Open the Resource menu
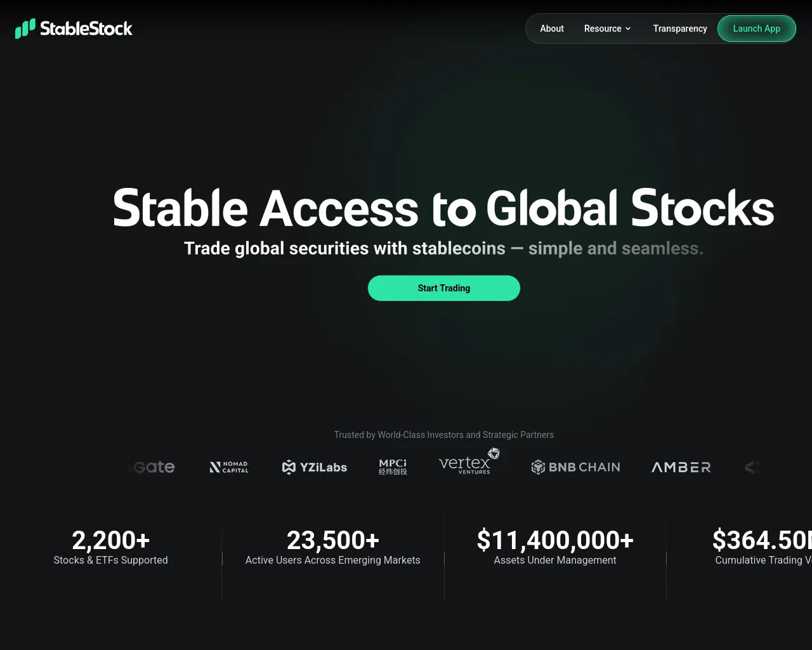The image size is (812, 650). [608, 29]
